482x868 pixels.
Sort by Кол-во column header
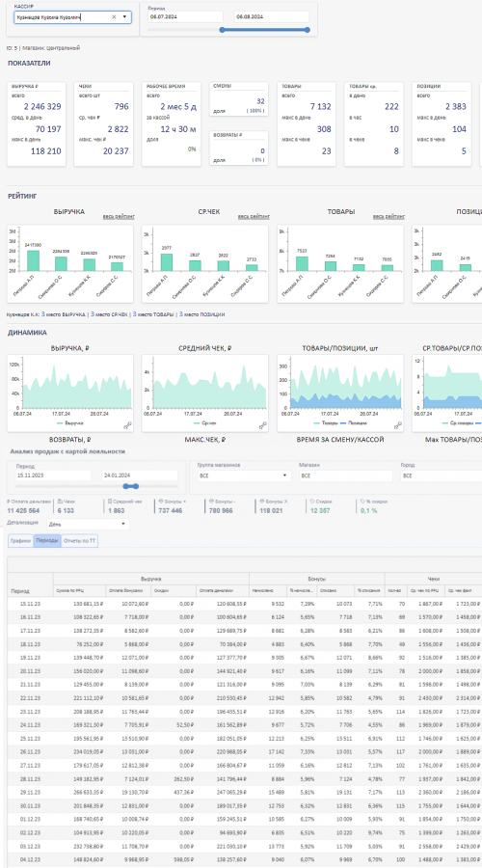click(395, 591)
